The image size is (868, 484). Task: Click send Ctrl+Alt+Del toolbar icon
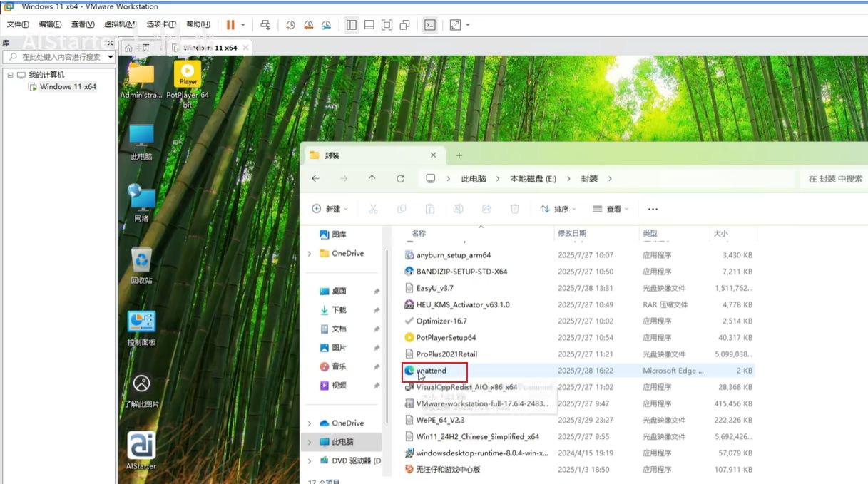265,25
